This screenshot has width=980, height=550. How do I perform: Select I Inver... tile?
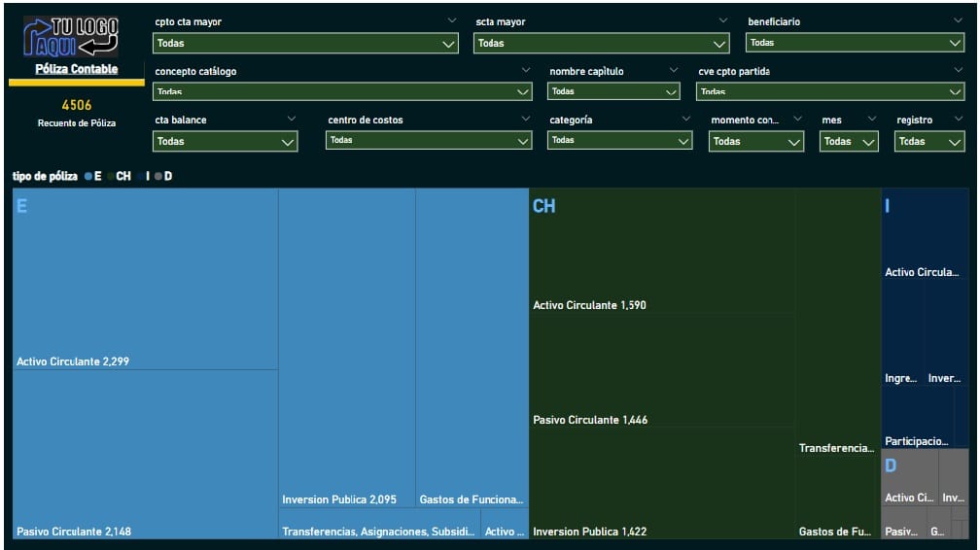tap(947, 333)
